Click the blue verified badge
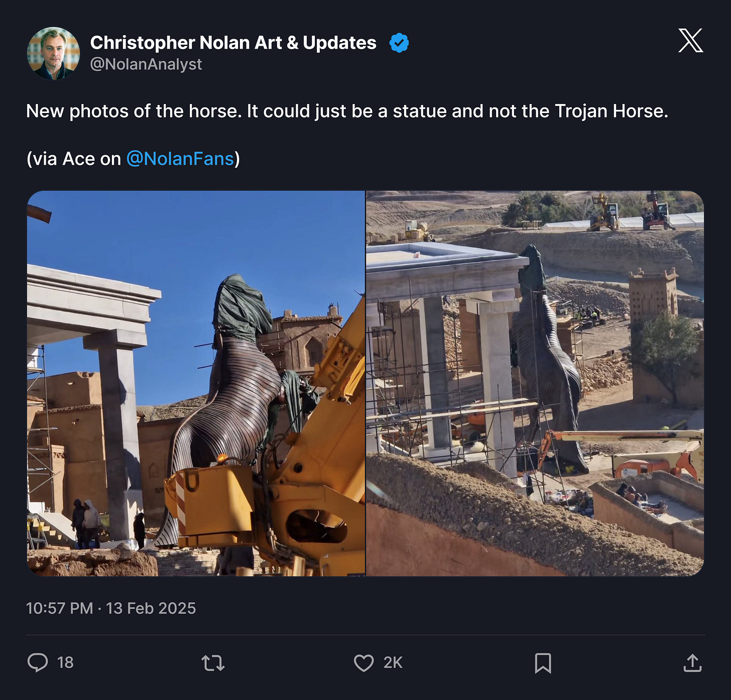Image resolution: width=731 pixels, height=700 pixels. coord(399,43)
